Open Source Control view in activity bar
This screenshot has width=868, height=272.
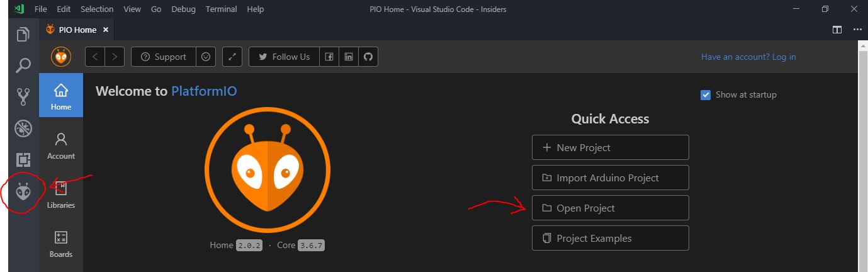23,96
